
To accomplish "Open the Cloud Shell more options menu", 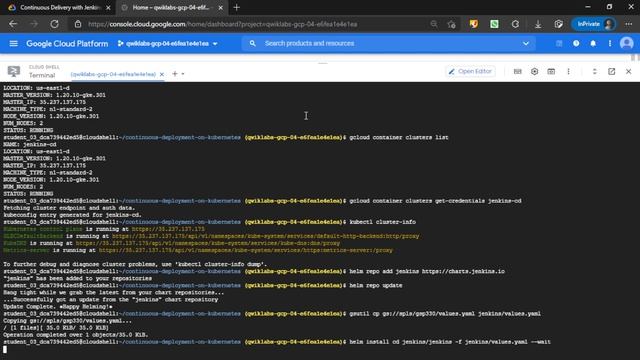I will click(x=568, y=71).
